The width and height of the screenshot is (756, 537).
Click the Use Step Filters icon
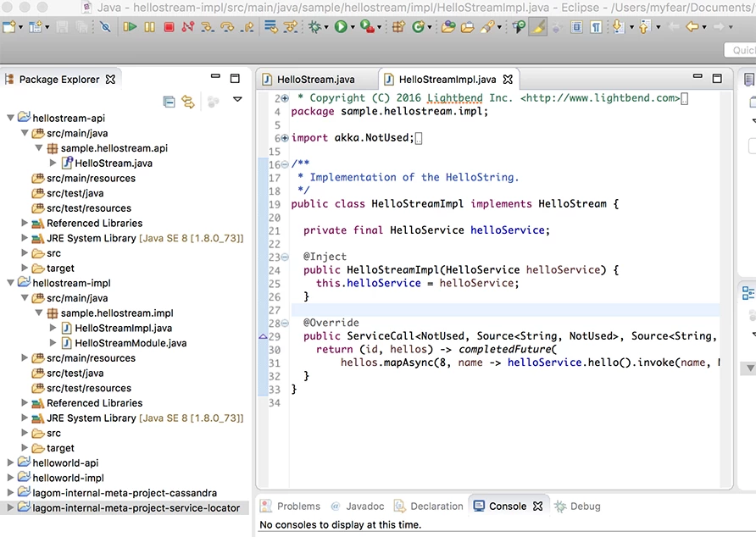[x=291, y=26]
